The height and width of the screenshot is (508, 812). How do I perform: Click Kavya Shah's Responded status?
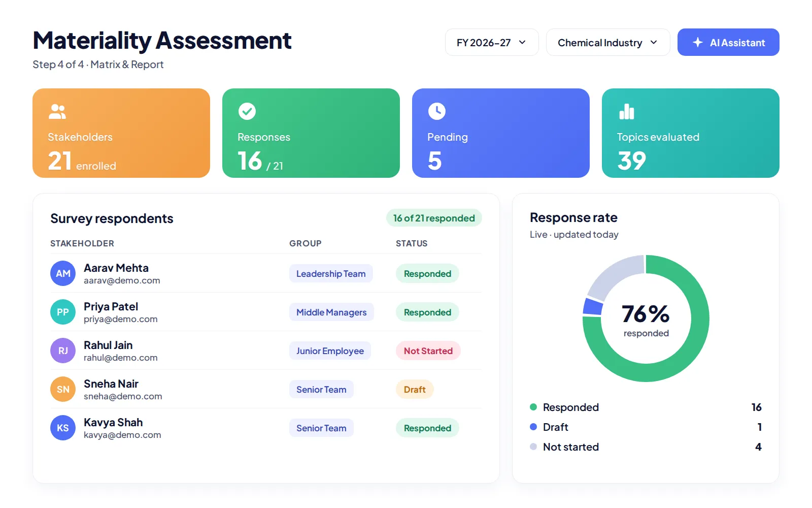(427, 428)
